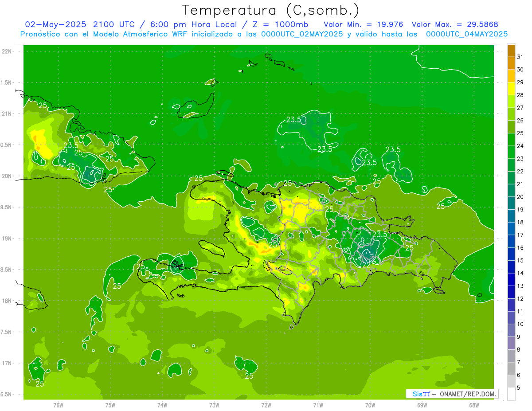This screenshot has height=411, width=532.
Task: Click the "76W" longitude axis label
Action: click(58, 405)
